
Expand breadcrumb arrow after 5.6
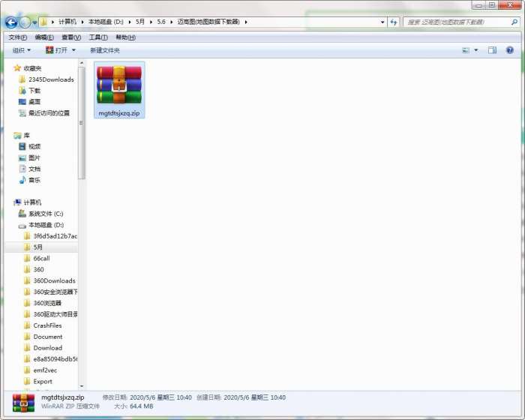point(172,22)
